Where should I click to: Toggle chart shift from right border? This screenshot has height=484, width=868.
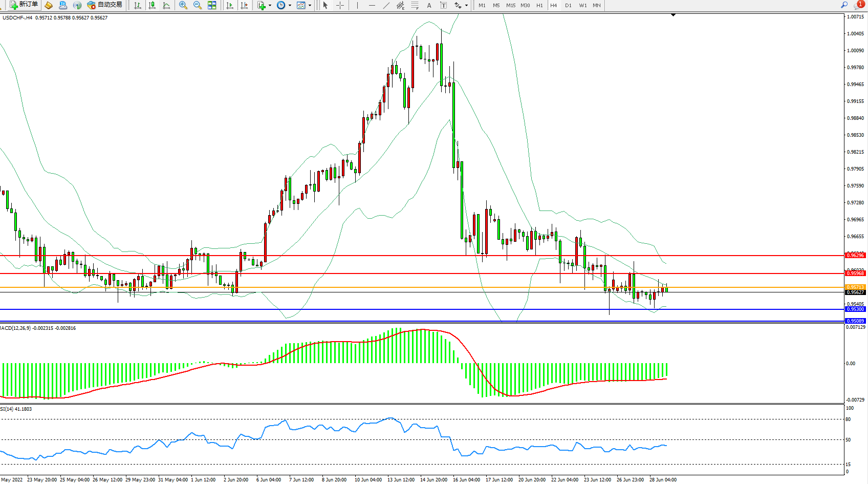point(244,5)
